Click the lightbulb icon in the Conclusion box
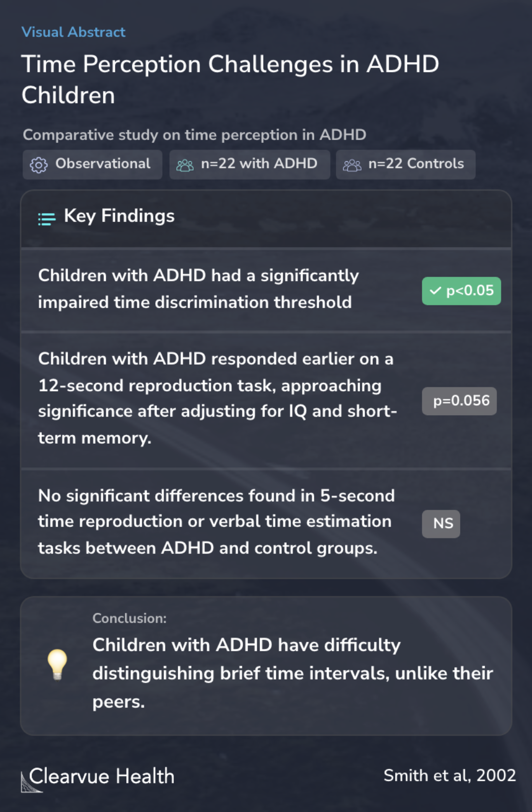The height and width of the screenshot is (812, 532). pos(57,665)
